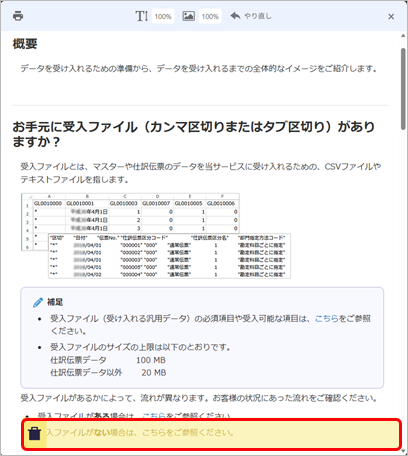Image resolution: width=408 pixels, height=456 pixels.
Task: Open the こちら link in 補足 note
Action: pos(327,319)
